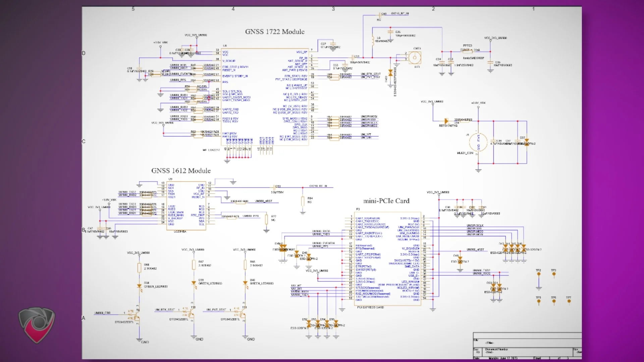Click column marker 2 at top border
This screenshot has width=644, height=362.
(433, 9)
